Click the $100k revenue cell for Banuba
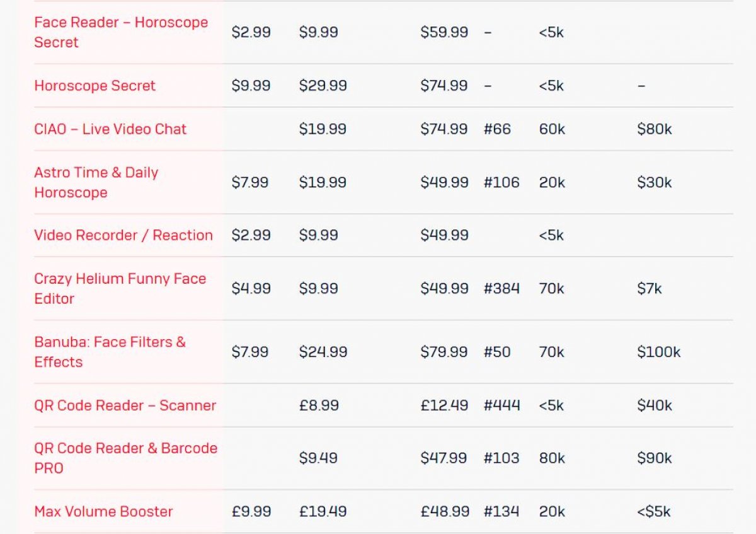 coord(658,352)
